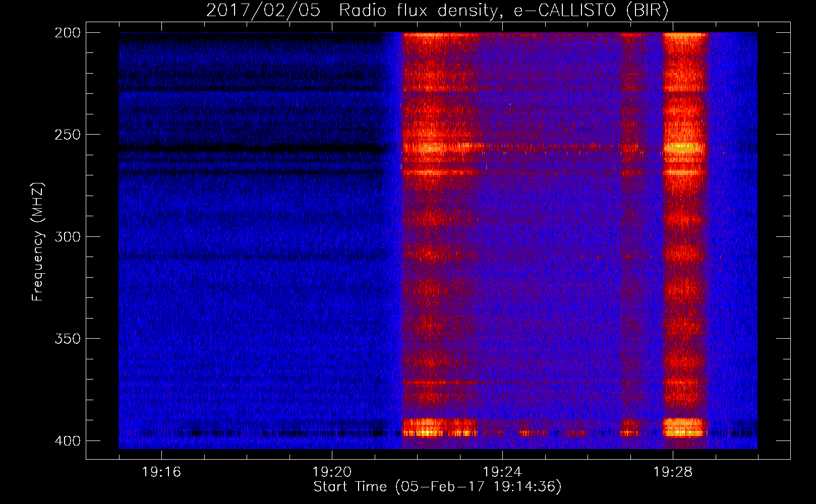816x504 pixels.
Task: Click the "19:24" time tick label
Action: 502,472
